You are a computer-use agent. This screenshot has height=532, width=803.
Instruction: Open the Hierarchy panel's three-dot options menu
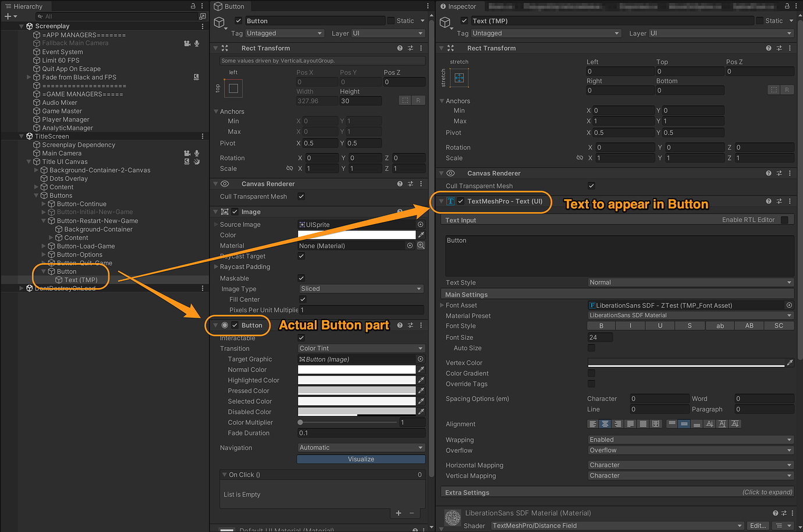[x=202, y=6]
